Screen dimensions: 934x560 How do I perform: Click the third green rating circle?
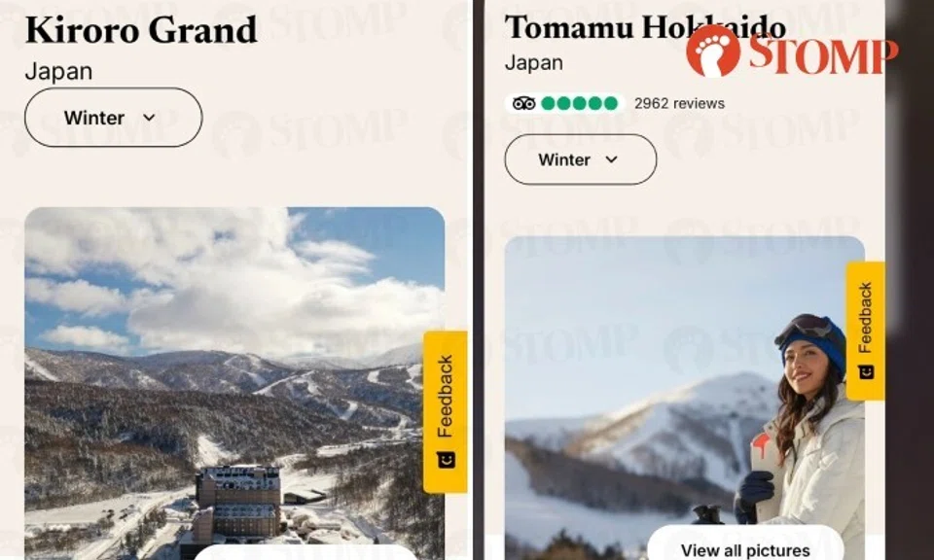(579, 104)
